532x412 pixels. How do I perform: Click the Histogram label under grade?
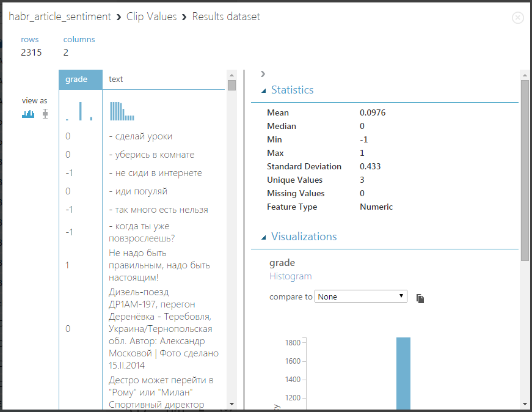290,276
